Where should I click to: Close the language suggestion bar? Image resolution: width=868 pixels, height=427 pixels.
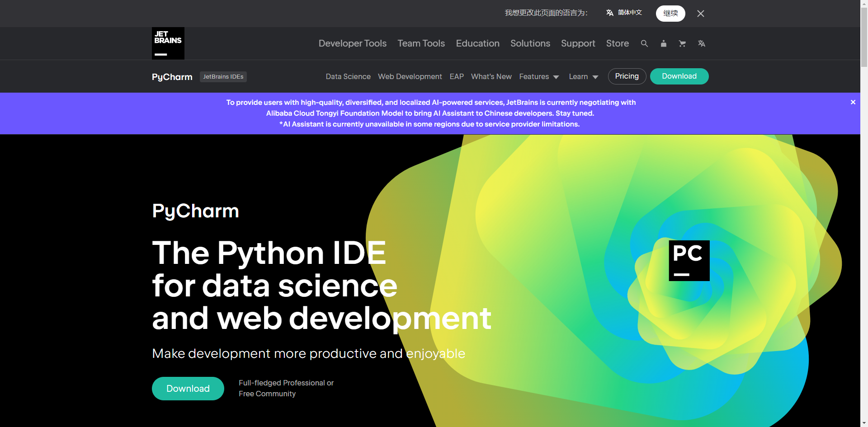pyautogui.click(x=701, y=14)
